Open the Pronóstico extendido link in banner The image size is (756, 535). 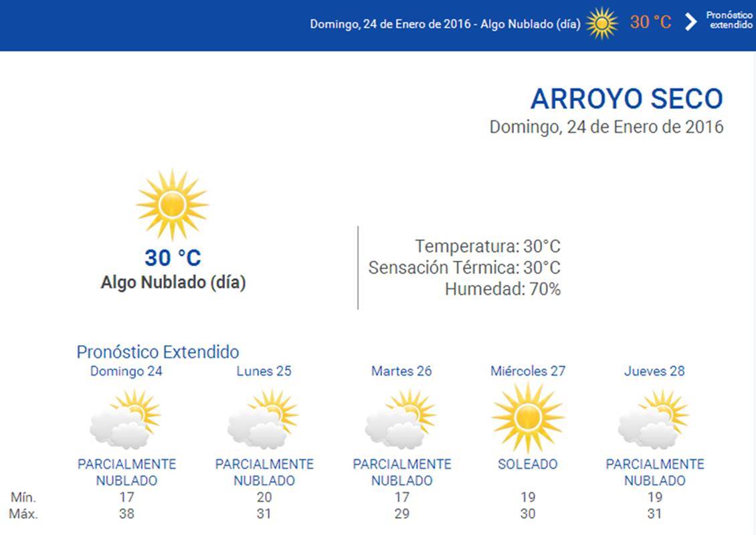click(x=729, y=20)
